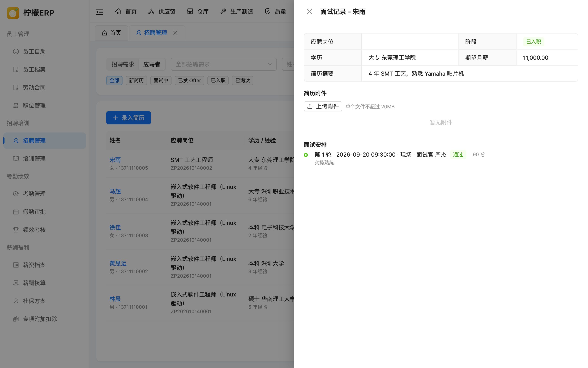Click the 考勤管理 clock icon
The height and width of the screenshot is (368, 588).
(x=16, y=194)
